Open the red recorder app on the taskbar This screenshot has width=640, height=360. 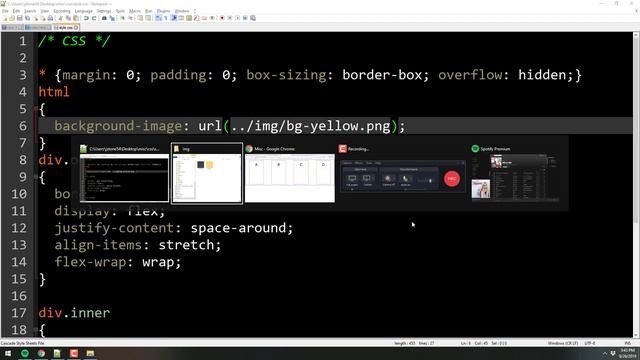(74, 353)
